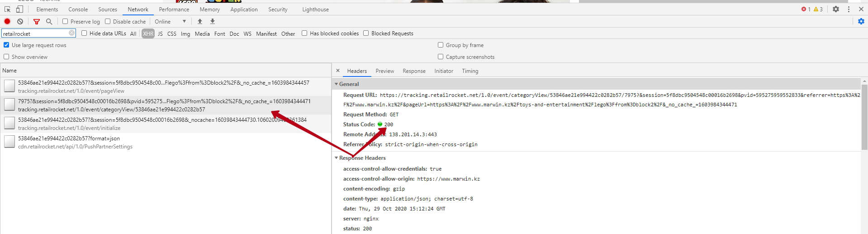
Task: Open the Security panel
Action: [x=278, y=10]
